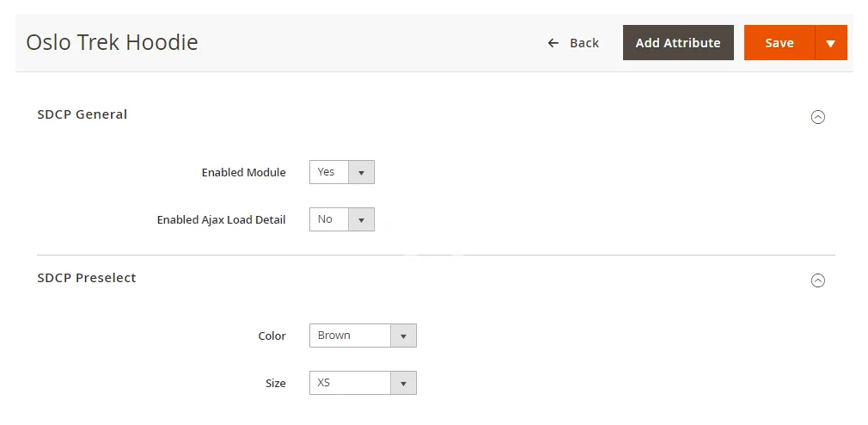Click the Color dropdown arrow
The image size is (868, 425).
403,336
